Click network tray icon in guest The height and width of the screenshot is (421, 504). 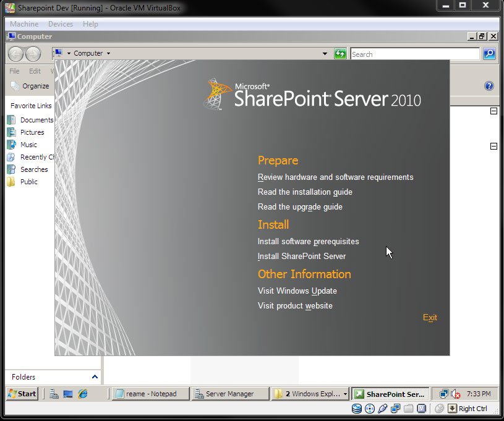click(x=444, y=394)
